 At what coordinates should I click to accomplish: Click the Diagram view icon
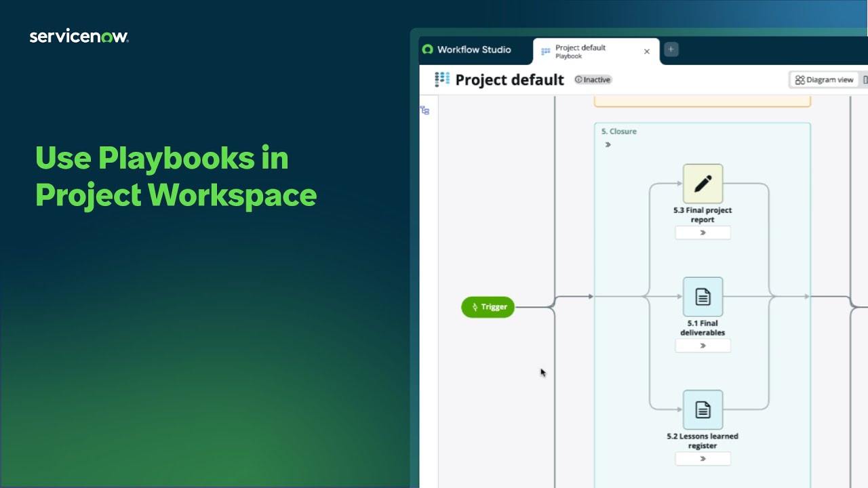(800, 79)
